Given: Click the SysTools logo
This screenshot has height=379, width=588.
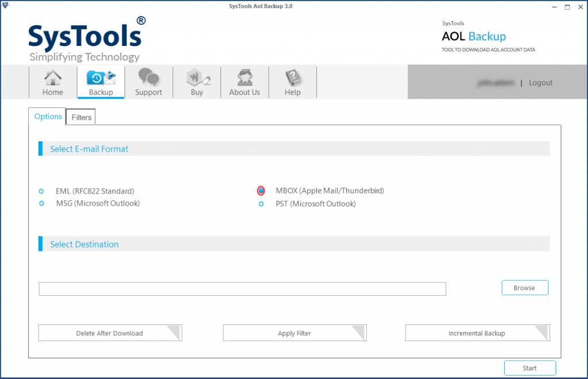Looking at the screenshot, I should (85, 37).
